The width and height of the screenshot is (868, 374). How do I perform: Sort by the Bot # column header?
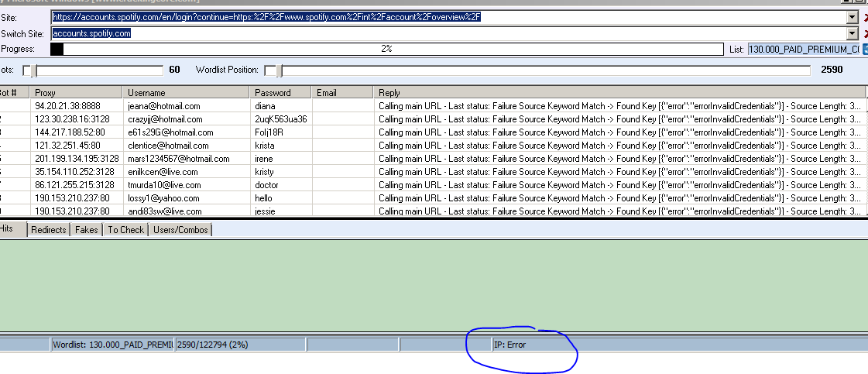click(x=15, y=92)
